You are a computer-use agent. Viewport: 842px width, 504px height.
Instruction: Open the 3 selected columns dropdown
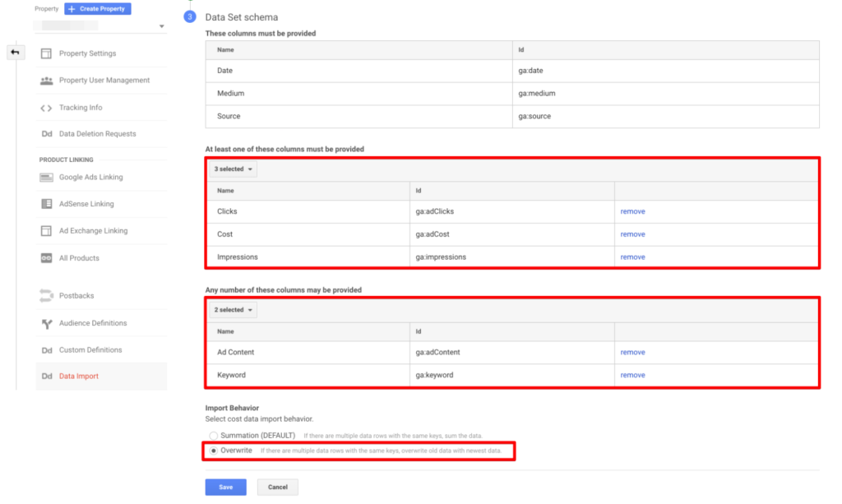coord(233,169)
